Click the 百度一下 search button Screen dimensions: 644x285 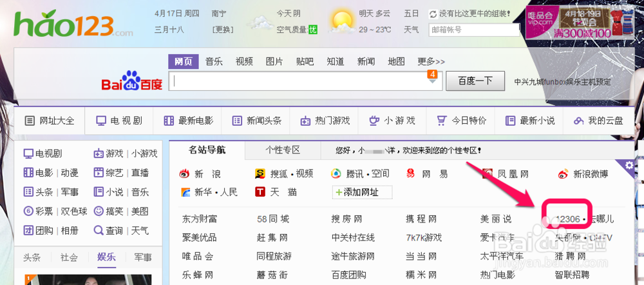[x=475, y=81]
